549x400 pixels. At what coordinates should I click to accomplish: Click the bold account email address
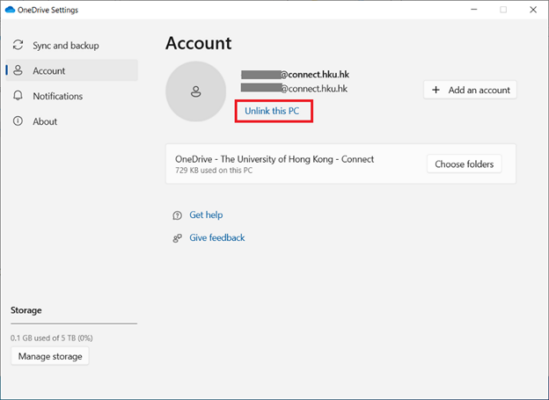[295, 75]
